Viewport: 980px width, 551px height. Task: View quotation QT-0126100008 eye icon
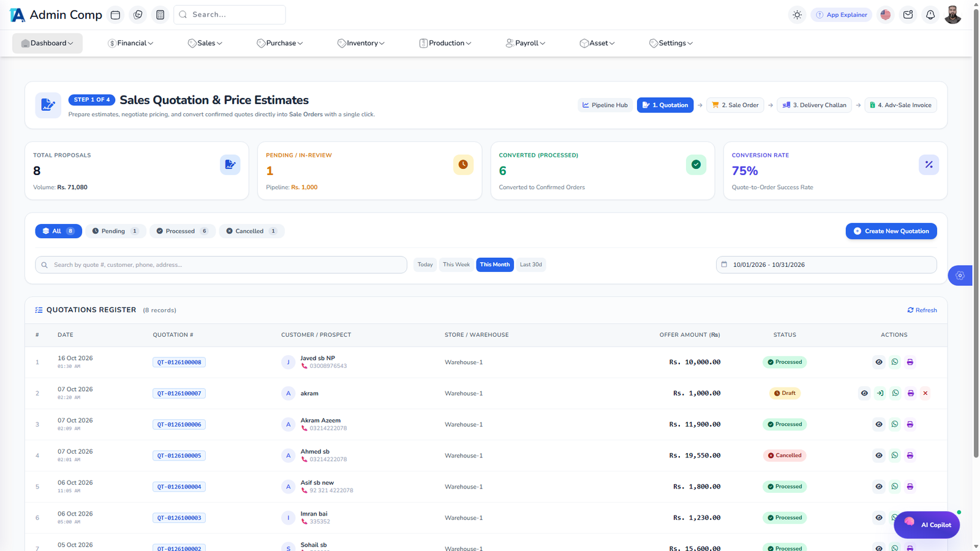(x=879, y=362)
